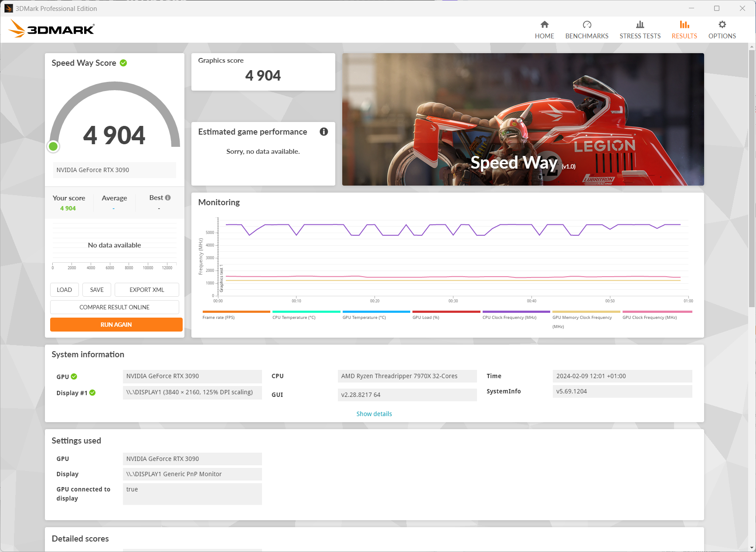Click the NVIDIA GeForce RTX 3090 label below the gauge
Viewport: 756px width, 552px height.
click(115, 170)
